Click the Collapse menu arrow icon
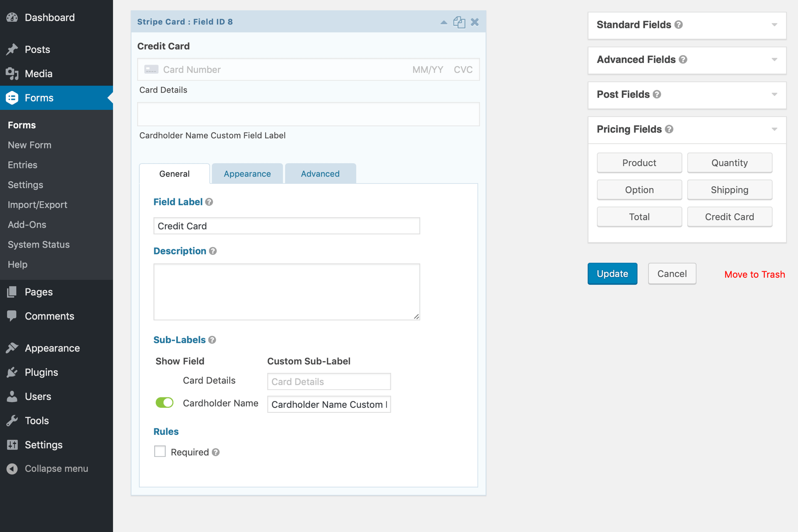The width and height of the screenshot is (798, 532). (x=12, y=469)
